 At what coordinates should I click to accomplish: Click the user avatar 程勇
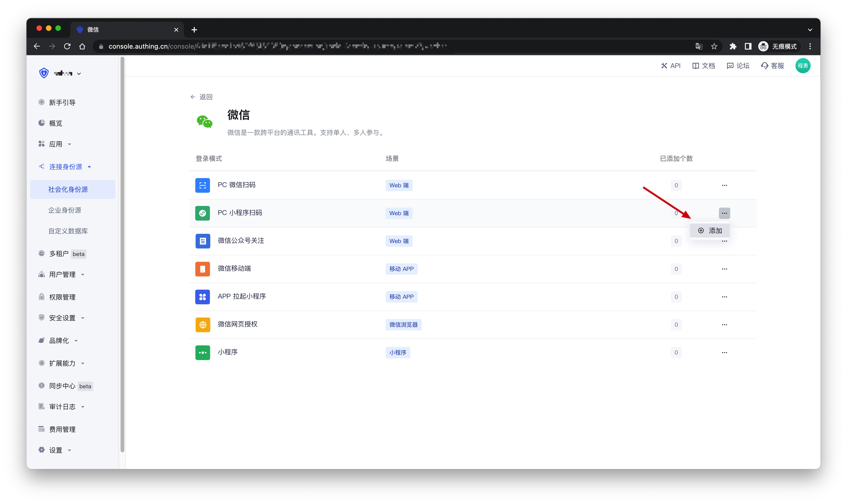pyautogui.click(x=803, y=66)
